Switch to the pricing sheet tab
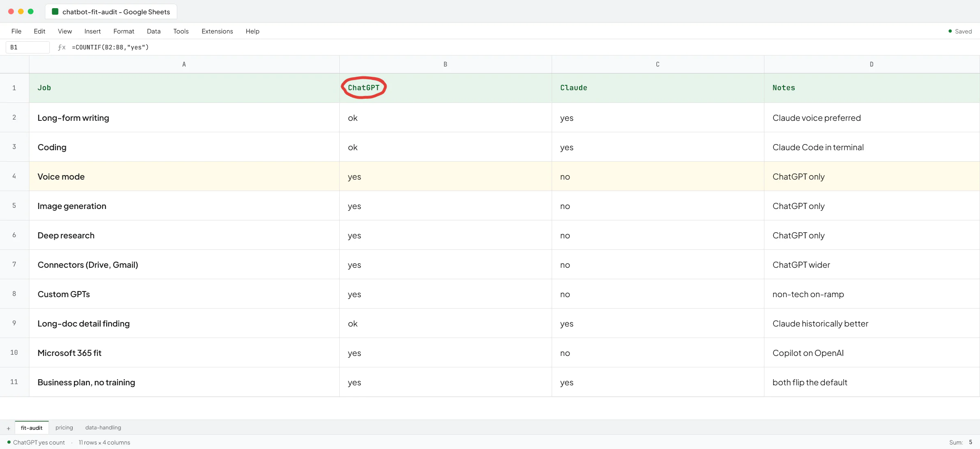This screenshot has height=449, width=980. 64,427
